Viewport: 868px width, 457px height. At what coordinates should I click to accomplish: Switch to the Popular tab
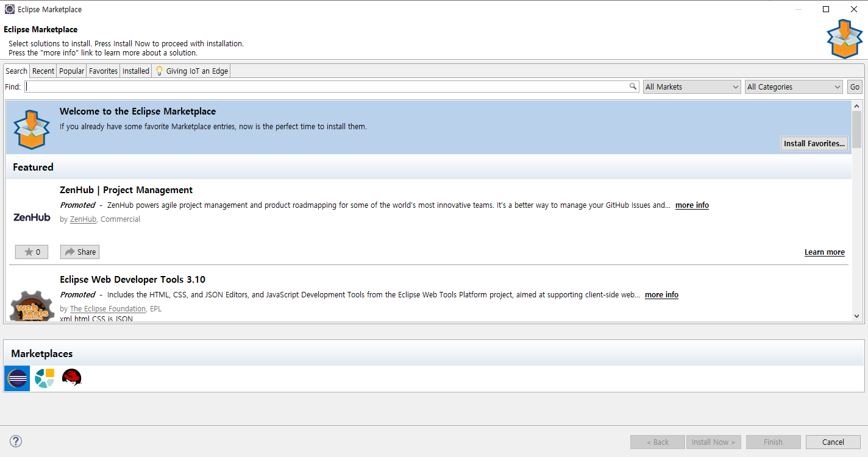point(71,71)
